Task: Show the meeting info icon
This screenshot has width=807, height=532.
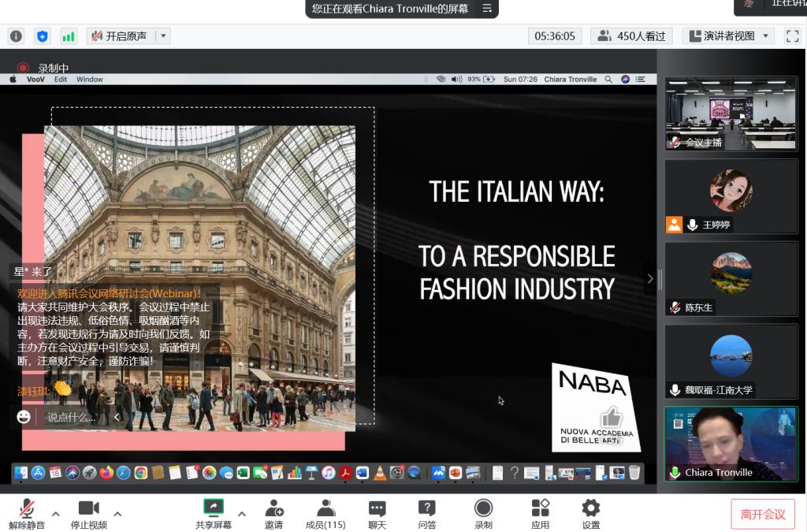Action: pos(16,36)
